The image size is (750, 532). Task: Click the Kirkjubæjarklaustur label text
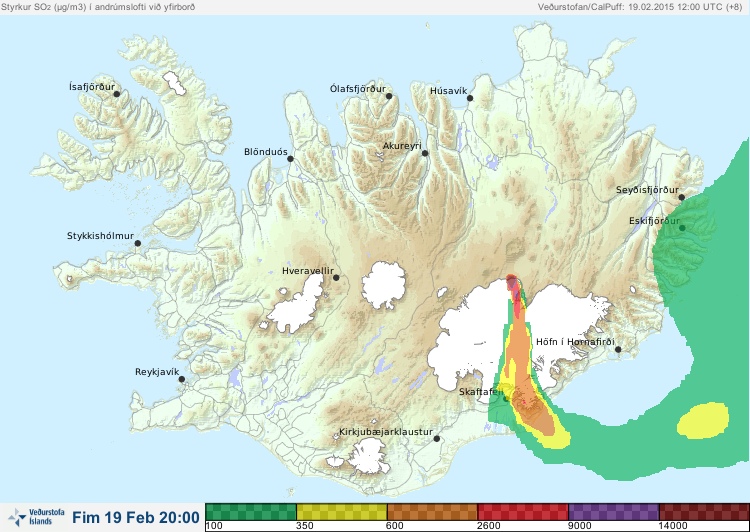tap(386, 432)
